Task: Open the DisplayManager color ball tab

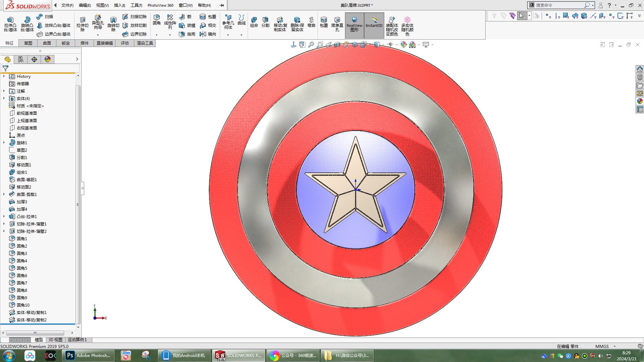Action: (48, 59)
